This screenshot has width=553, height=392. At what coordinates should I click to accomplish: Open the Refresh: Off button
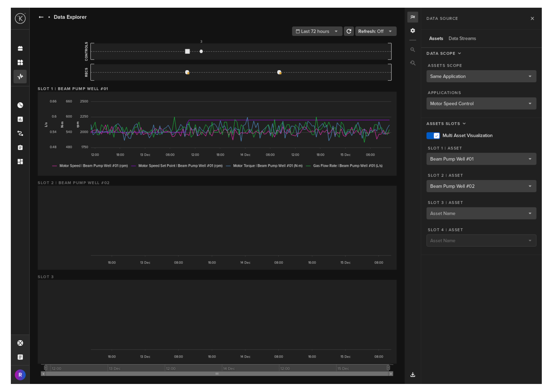click(375, 31)
